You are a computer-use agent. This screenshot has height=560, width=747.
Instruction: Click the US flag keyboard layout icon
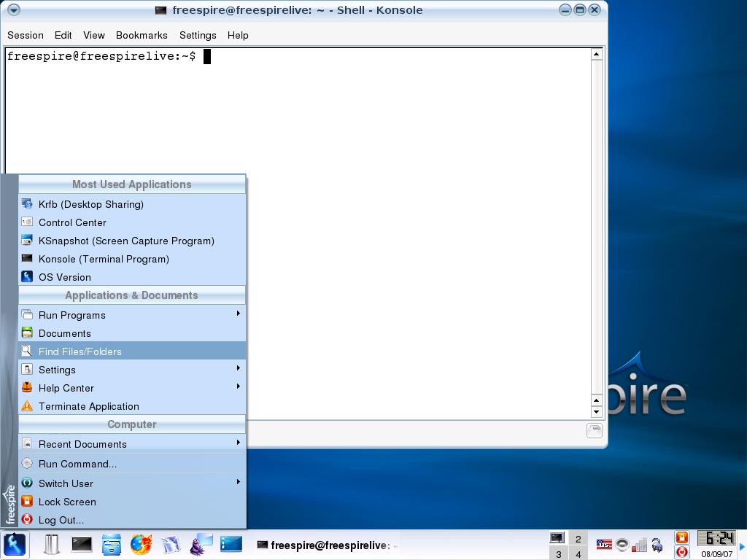pos(604,544)
